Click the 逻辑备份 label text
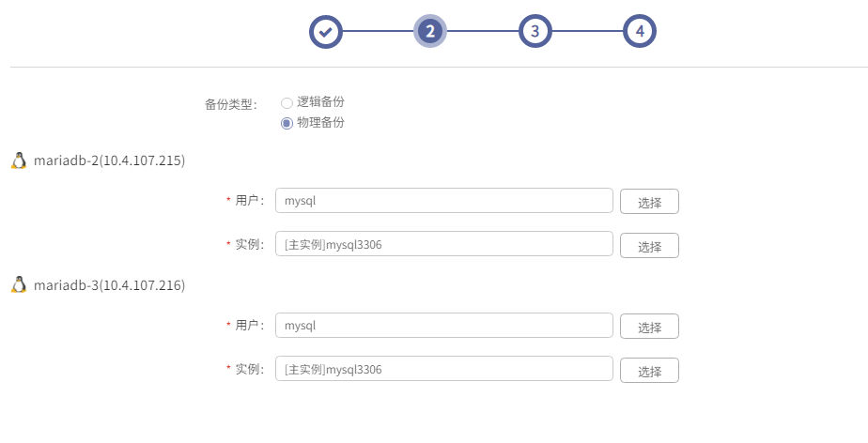The width and height of the screenshot is (868, 443). coord(320,101)
